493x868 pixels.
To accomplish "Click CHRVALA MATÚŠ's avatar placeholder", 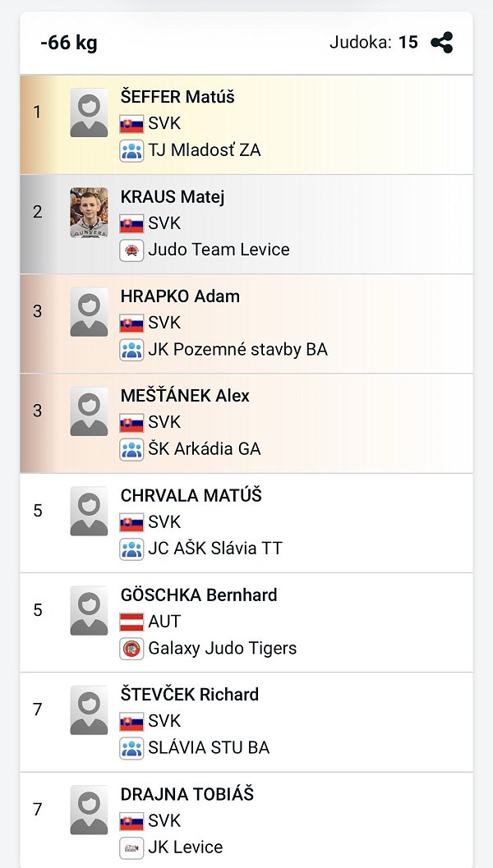I will pos(89,512).
